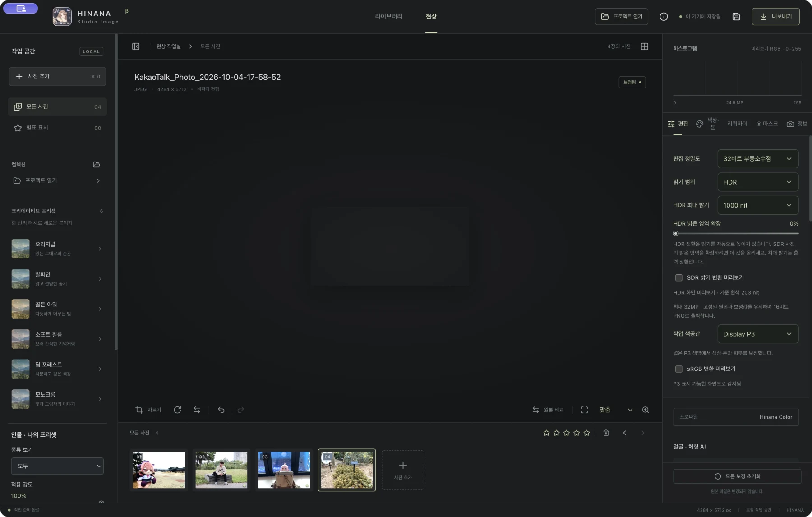Click the HINANA app logo
Screen dimensions: 812x517
pos(62,17)
